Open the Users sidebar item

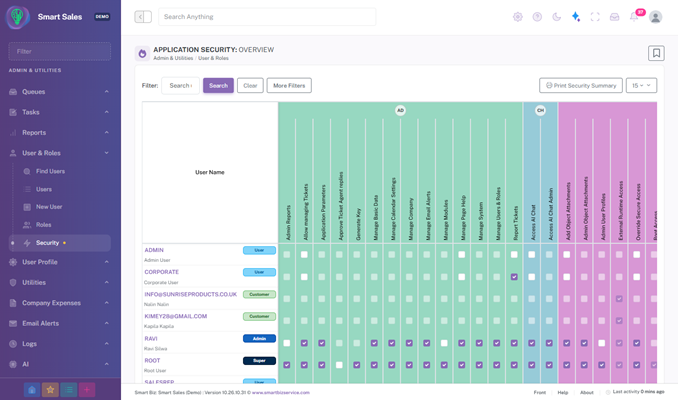(x=44, y=189)
